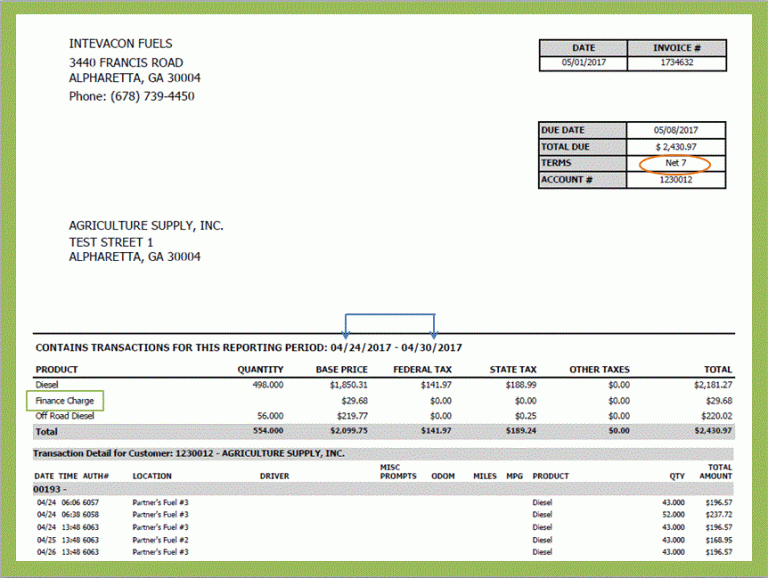Image resolution: width=768 pixels, height=578 pixels.
Task: Select the account number 1230012 cell
Action: (x=676, y=180)
